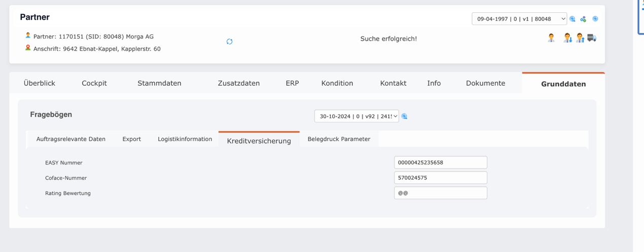The height and width of the screenshot is (252, 644).
Task: Open the Kondition tab
Action: point(337,83)
